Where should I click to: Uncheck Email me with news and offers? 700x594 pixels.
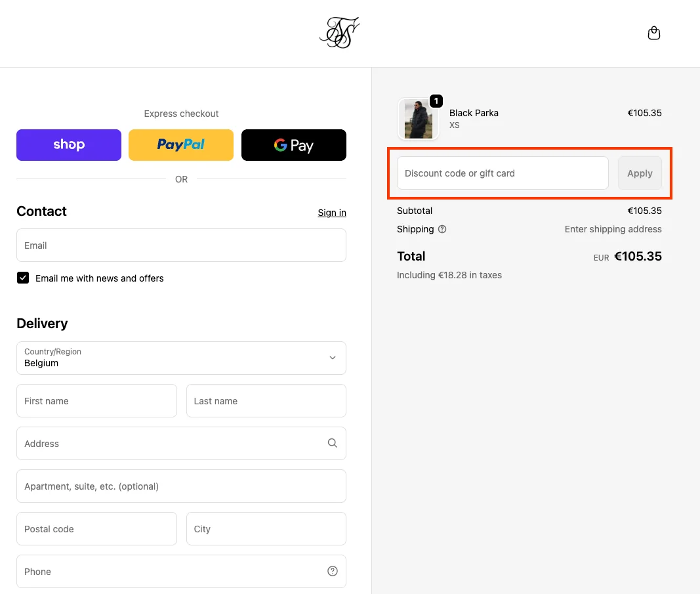pyautogui.click(x=23, y=278)
